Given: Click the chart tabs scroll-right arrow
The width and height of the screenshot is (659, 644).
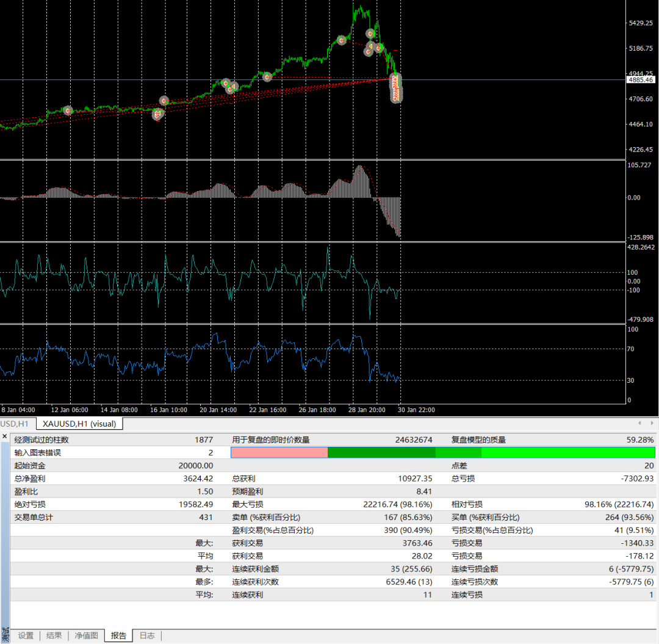Looking at the screenshot, I should [652, 423].
